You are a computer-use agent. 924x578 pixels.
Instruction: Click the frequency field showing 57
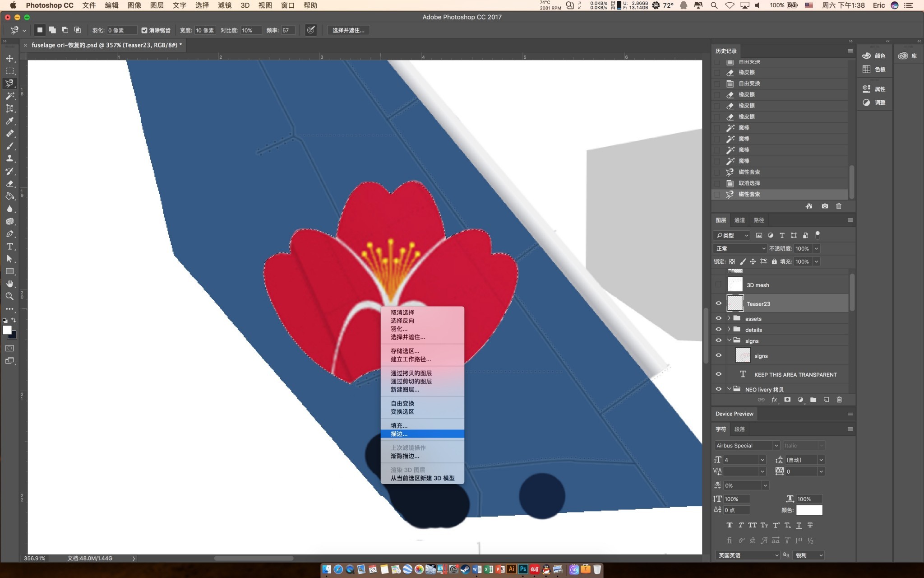point(287,30)
